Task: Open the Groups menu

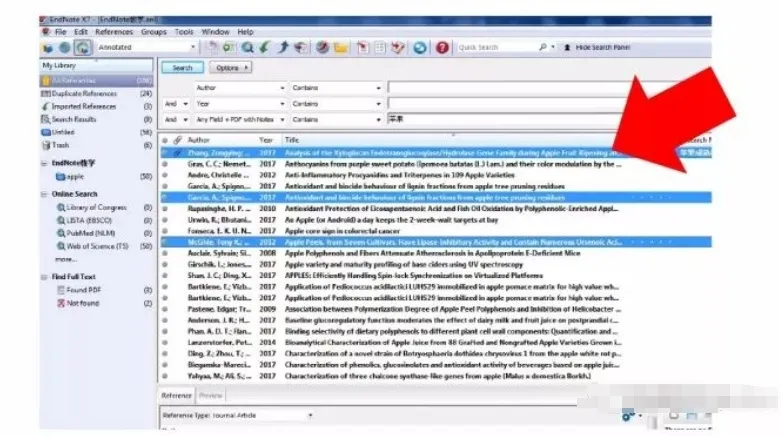Action: point(154,32)
